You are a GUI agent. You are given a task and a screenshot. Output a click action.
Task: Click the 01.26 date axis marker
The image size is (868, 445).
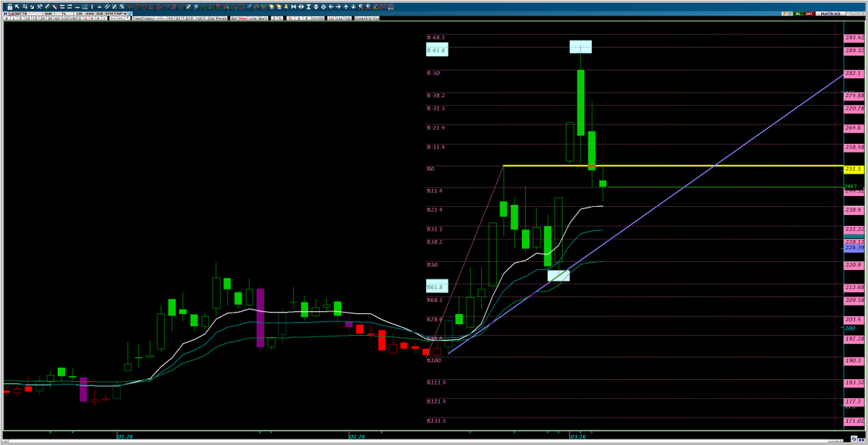point(124,436)
